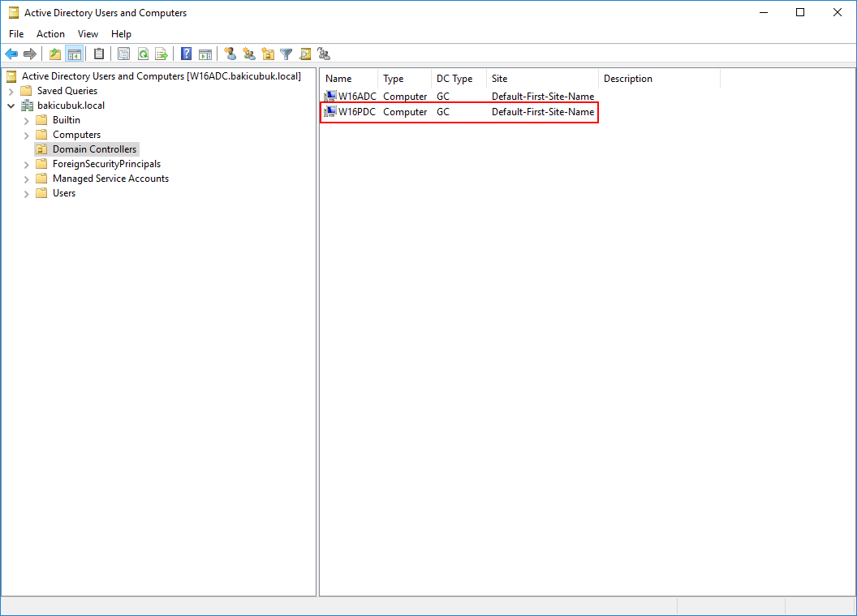This screenshot has width=857, height=616.
Task: Maximize the window
Action: 800,12
